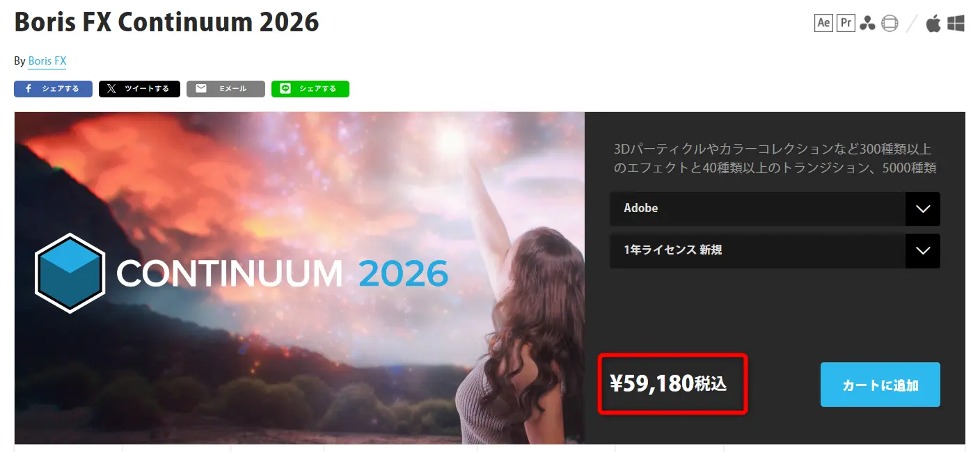Open the Adobe host selection dropdown
The height and width of the screenshot is (452, 980).
(775, 209)
